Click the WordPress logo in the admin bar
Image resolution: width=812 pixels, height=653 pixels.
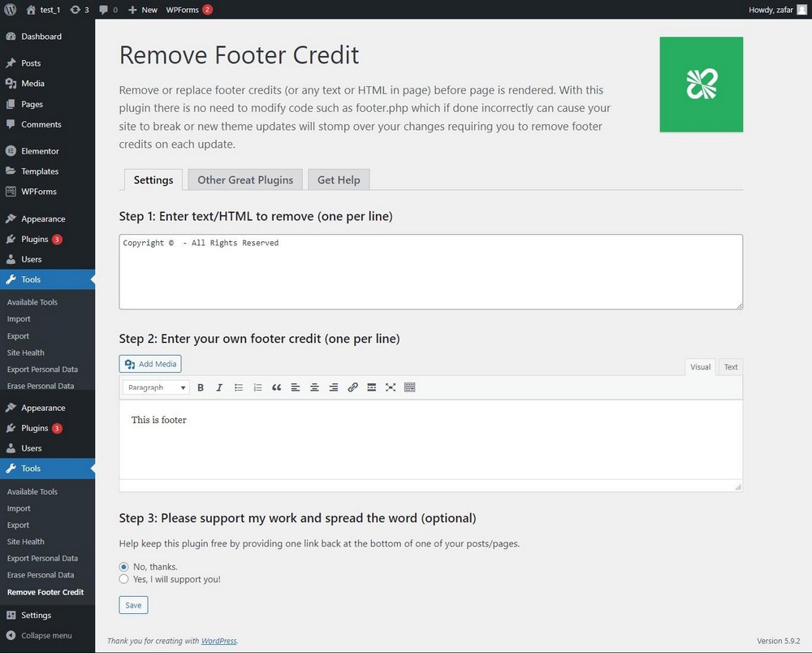(11, 9)
